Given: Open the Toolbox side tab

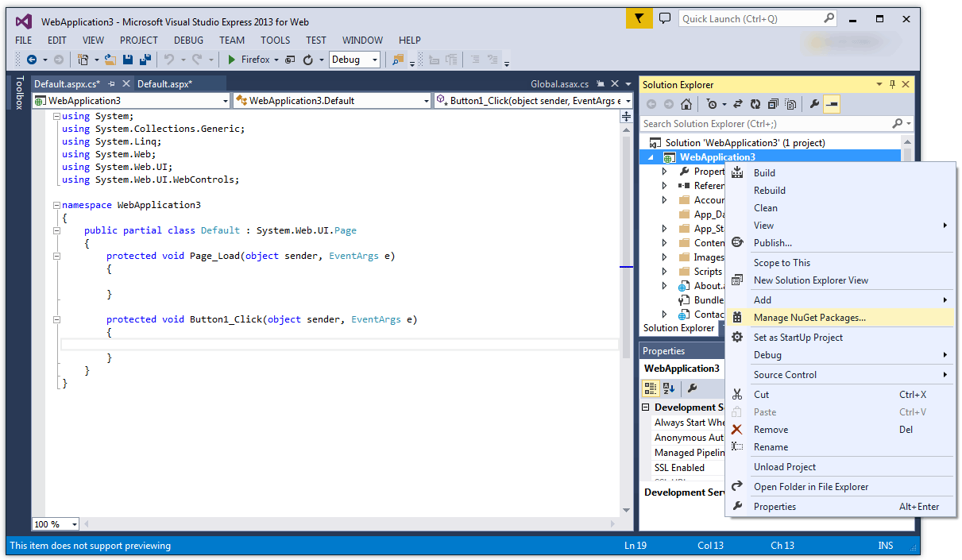Looking at the screenshot, I should pos(19,93).
